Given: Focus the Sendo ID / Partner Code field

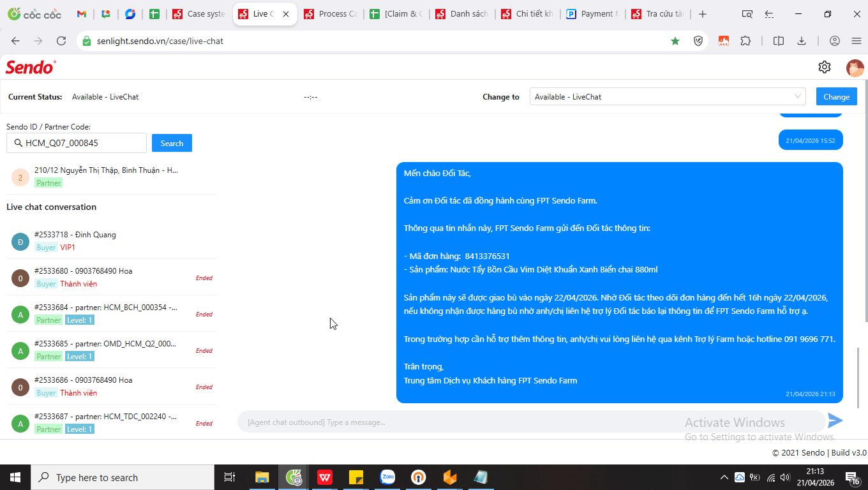Looking at the screenshot, I should (x=77, y=143).
